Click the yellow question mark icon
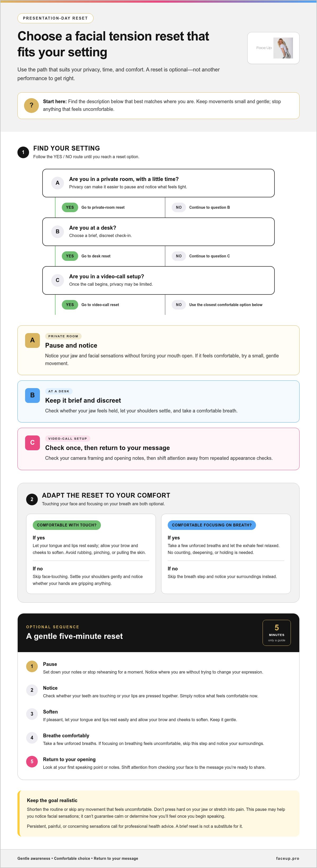The image size is (317, 868). click(31, 106)
